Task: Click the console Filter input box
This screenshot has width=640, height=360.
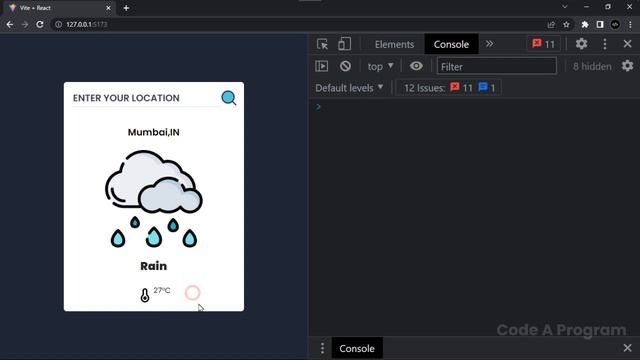Action: [497, 66]
